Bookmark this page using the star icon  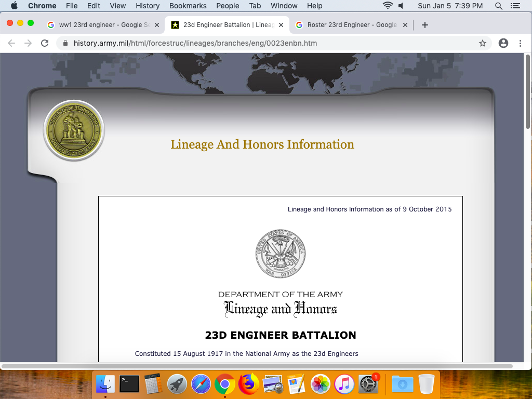(x=483, y=43)
